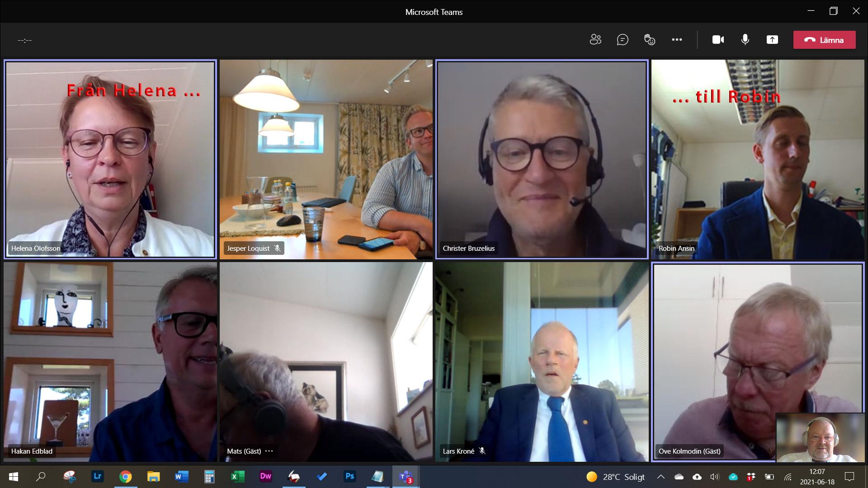Share screen content icon
868x488 pixels.
click(x=772, y=40)
